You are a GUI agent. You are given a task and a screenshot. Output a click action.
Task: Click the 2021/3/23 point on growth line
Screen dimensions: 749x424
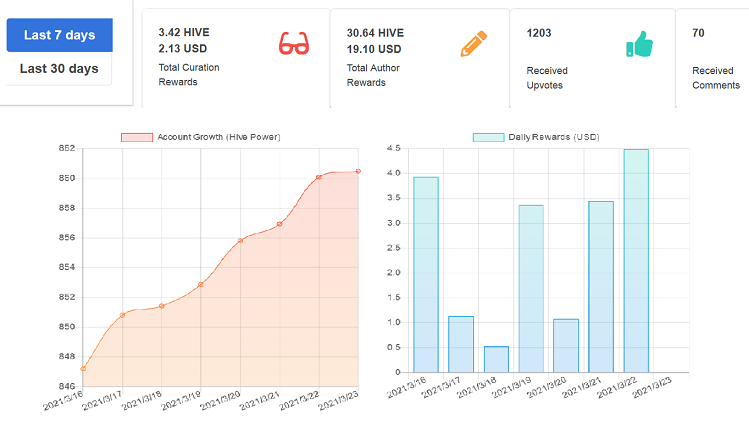tap(358, 171)
